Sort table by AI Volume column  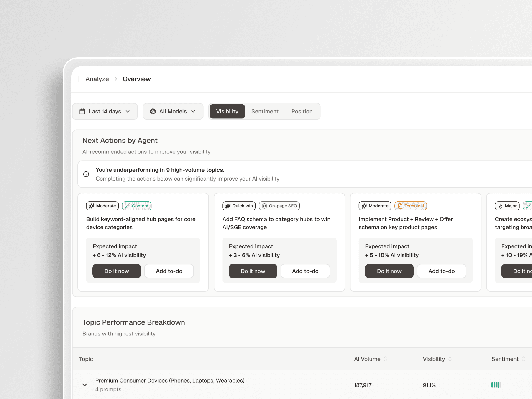[385, 359]
